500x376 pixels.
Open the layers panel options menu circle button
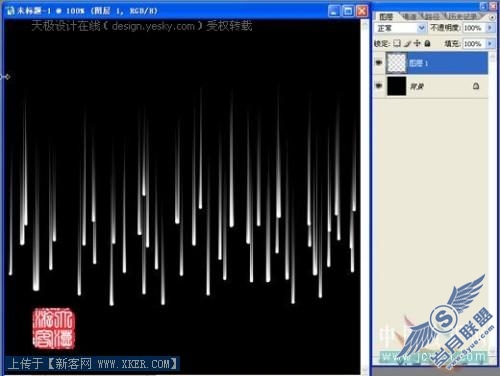pos(492,16)
